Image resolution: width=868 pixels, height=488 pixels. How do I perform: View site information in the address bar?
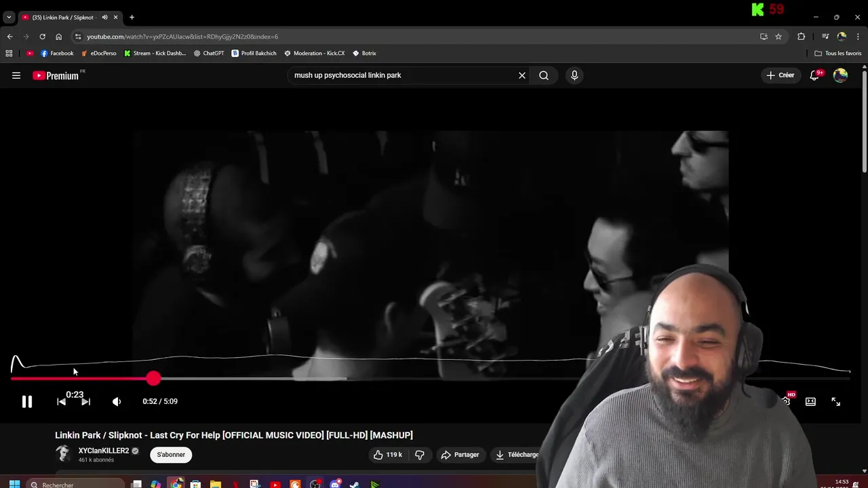pyautogui.click(x=78, y=37)
